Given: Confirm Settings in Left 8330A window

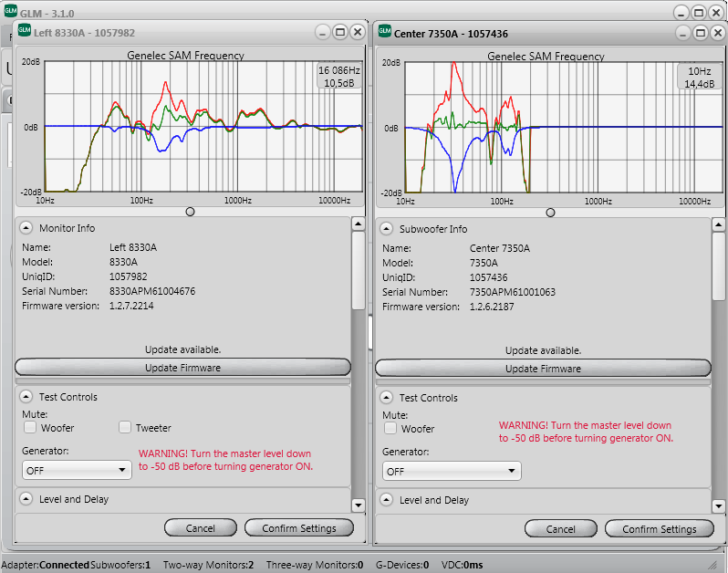Looking at the screenshot, I should pyautogui.click(x=299, y=528).
